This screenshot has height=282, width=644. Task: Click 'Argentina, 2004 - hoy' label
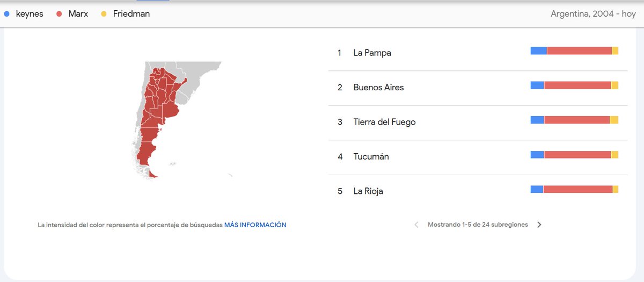593,14
